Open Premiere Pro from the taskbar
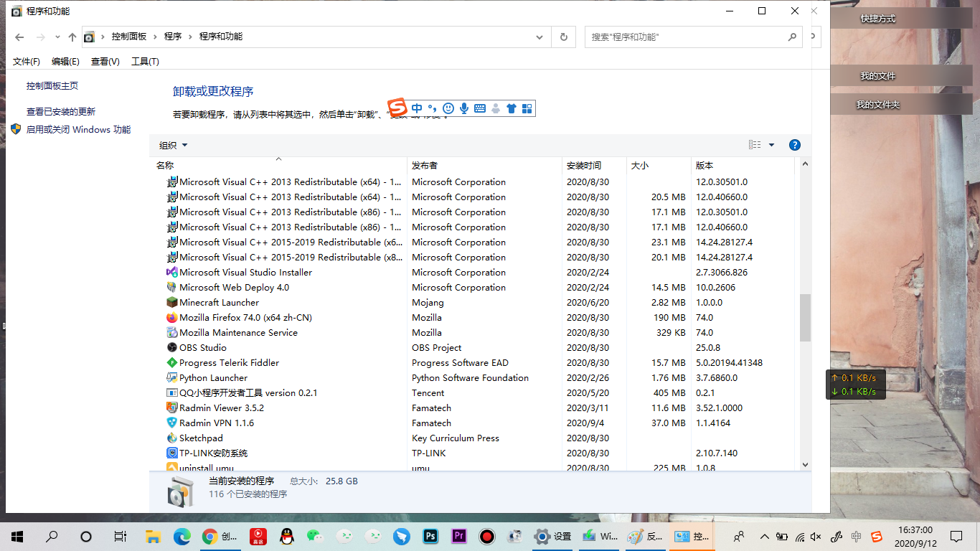 point(459,536)
